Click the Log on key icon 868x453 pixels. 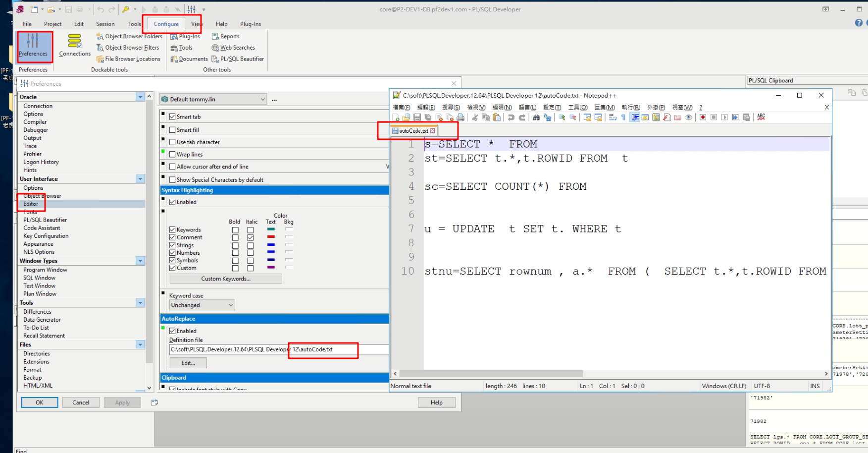pos(126,9)
